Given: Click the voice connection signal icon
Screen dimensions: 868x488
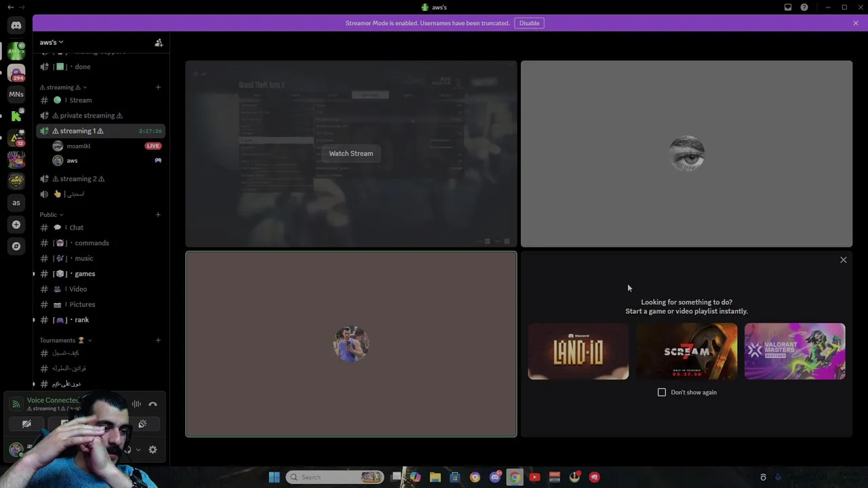Looking at the screenshot, I should (x=16, y=404).
